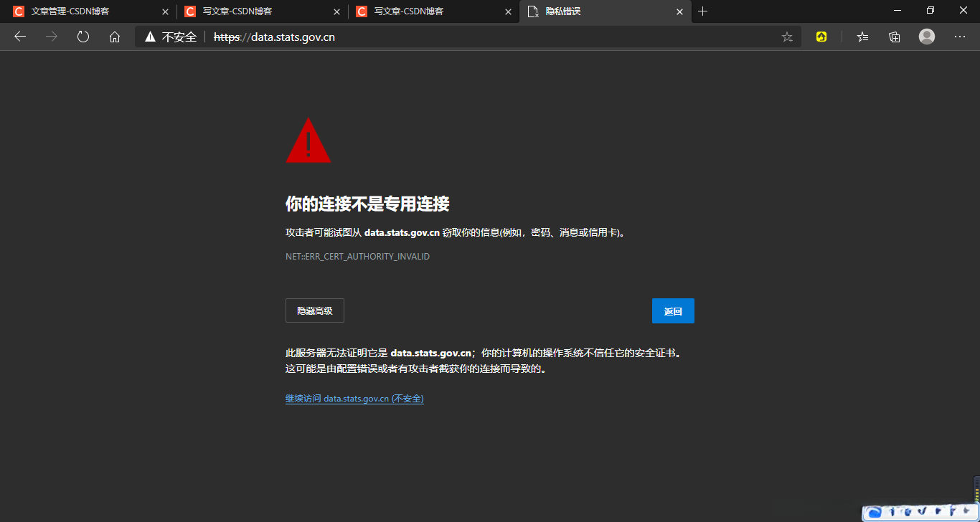Open the browser settings menu (...)
This screenshot has height=522, width=980.
pos(959,37)
